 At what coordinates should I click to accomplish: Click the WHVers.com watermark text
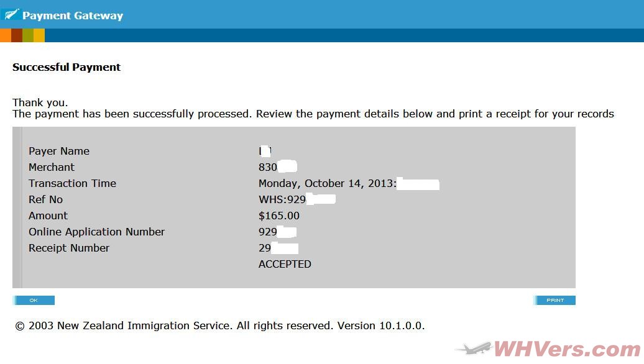(566, 348)
